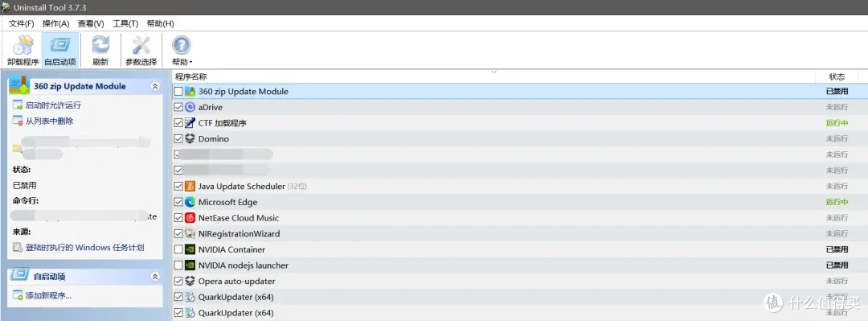Click the 运行中 status of Microsoft Edge
This screenshot has width=868, height=321.
point(837,202)
